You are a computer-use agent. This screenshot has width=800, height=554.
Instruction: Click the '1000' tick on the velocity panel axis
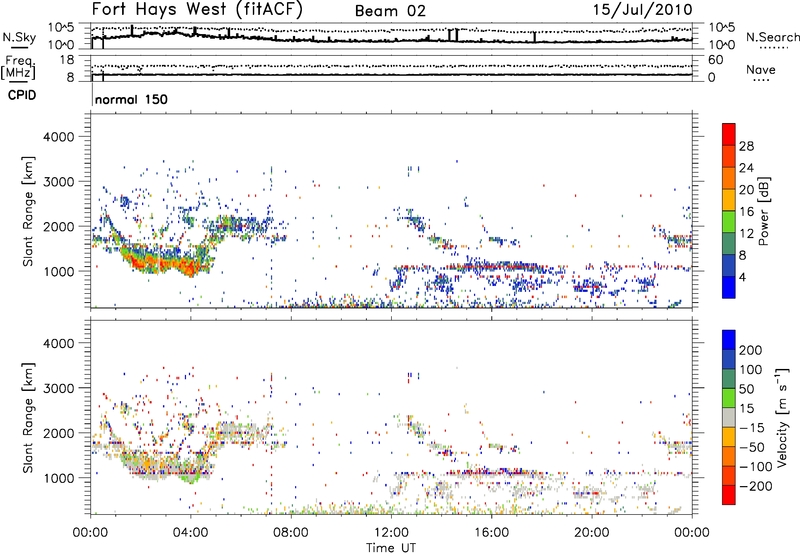coord(58,478)
